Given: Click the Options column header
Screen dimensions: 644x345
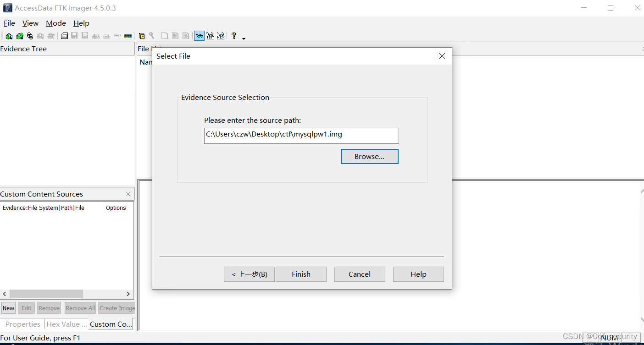Looking at the screenshot, I should (118, 208).
